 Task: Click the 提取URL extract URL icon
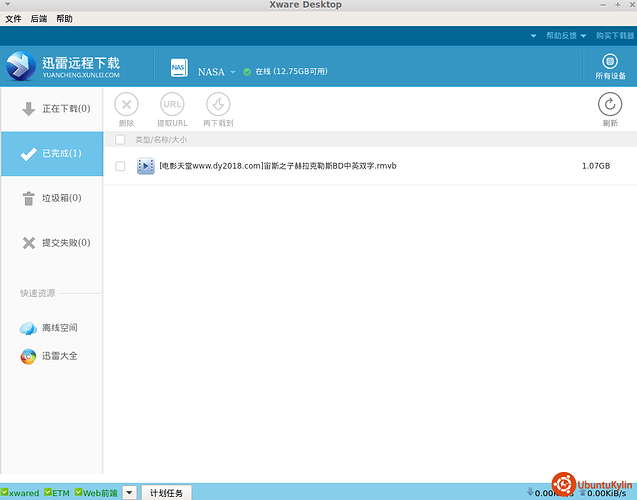172,104
